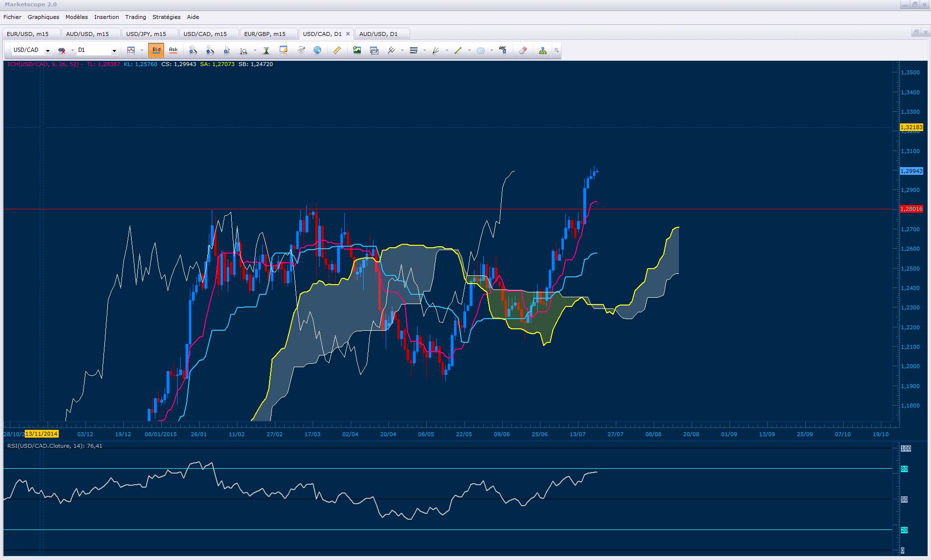931x560 pixels.
Task: Select the fan lines drawing tool
Action: (436, 50)
